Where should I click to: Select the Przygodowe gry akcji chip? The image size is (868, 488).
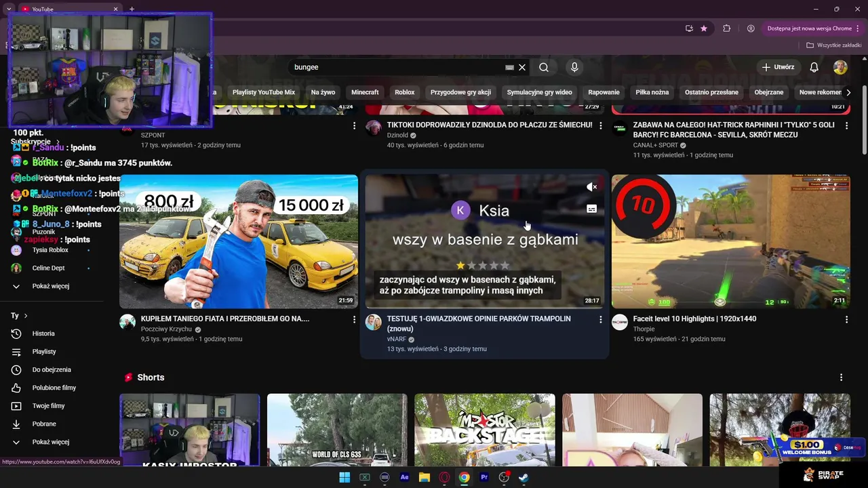[x=460, y=92]
